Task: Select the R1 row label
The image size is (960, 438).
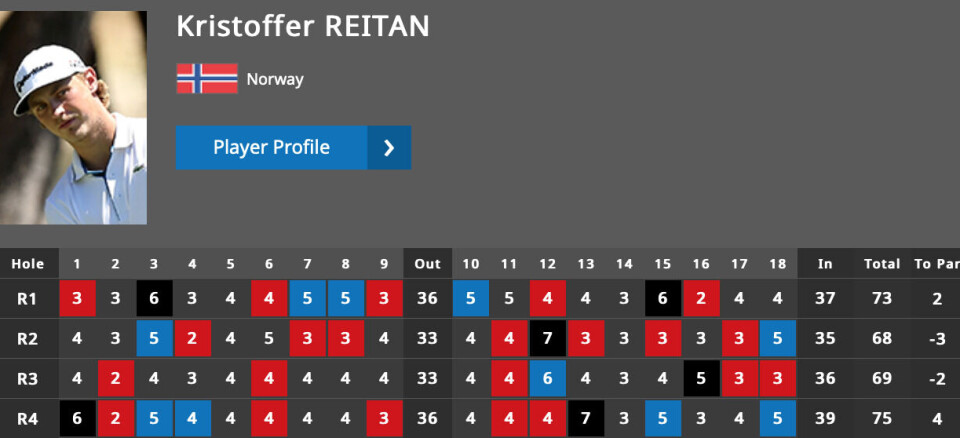Action: 28,298
